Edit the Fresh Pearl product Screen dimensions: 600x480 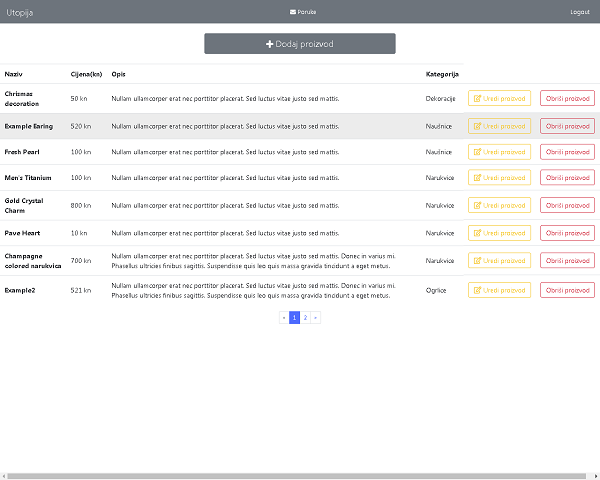(499, 152)
